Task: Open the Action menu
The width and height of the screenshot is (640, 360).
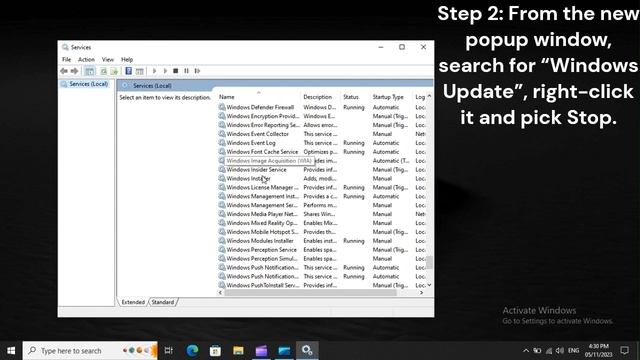Action: coord(87,60)
